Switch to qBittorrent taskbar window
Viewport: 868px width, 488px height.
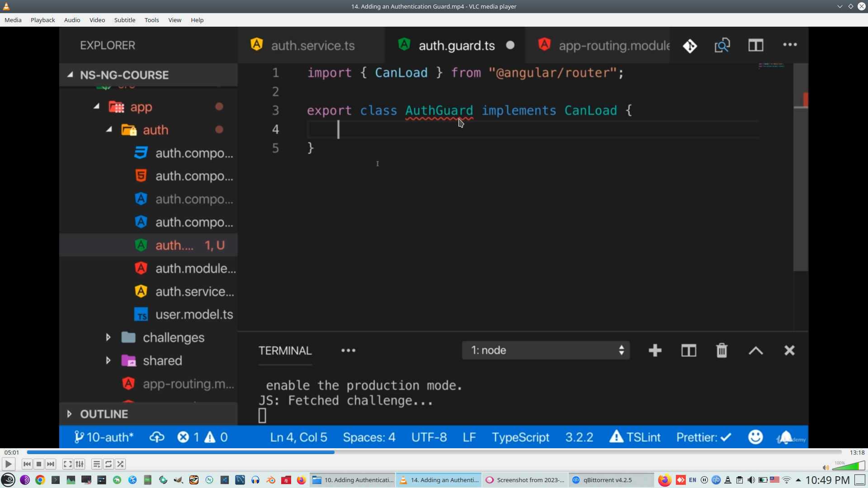pyautogui.click(x=607, y=480)
